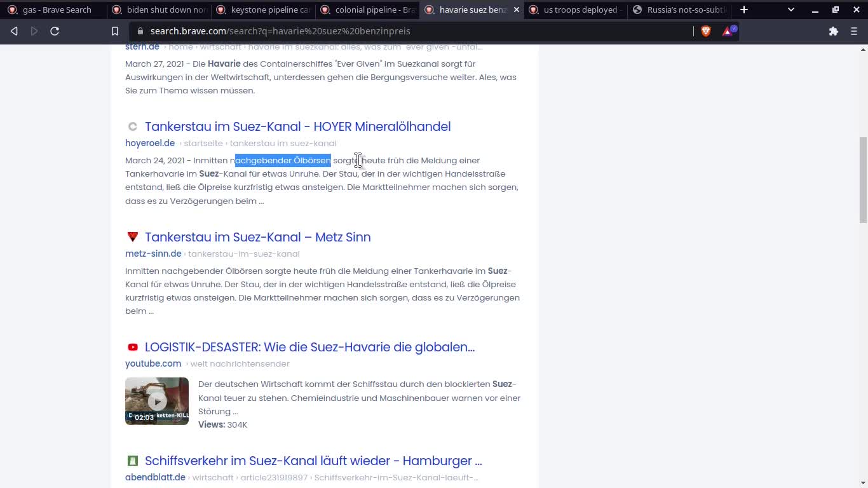Click the forward navigation arrow

pos(34,31)
